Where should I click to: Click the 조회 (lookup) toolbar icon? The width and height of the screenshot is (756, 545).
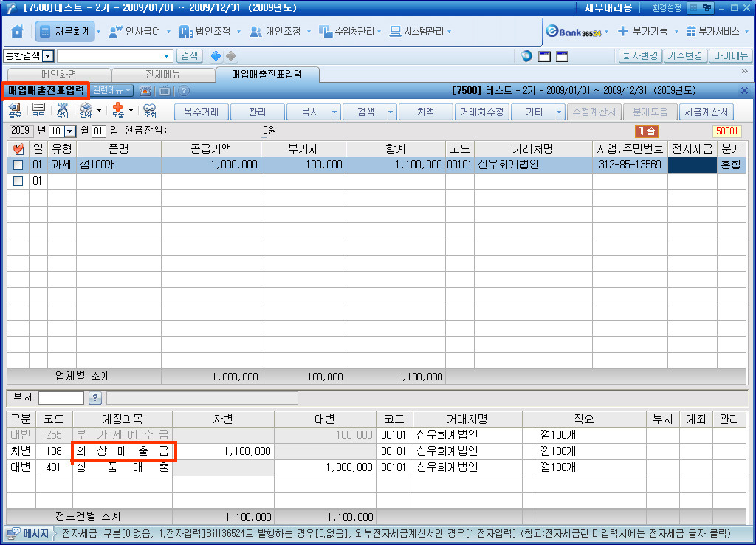point(150,112)
